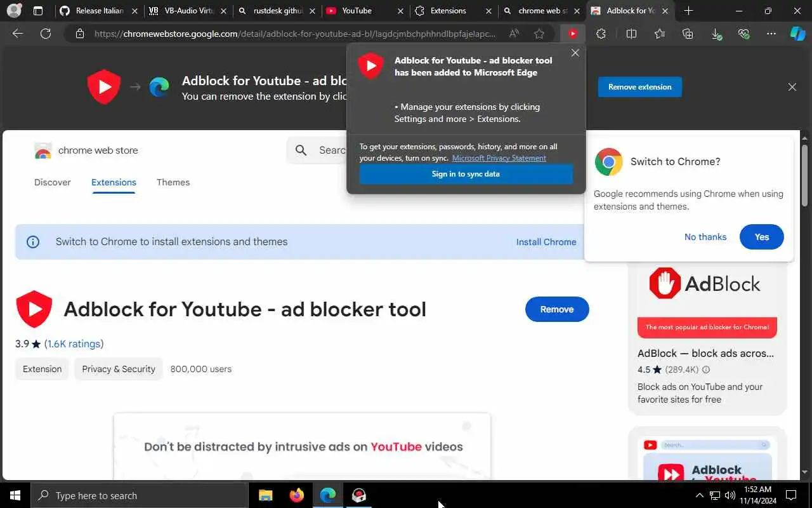Click the YouTube ads promo screenshot
812x508 pixels.
(302, 446)
